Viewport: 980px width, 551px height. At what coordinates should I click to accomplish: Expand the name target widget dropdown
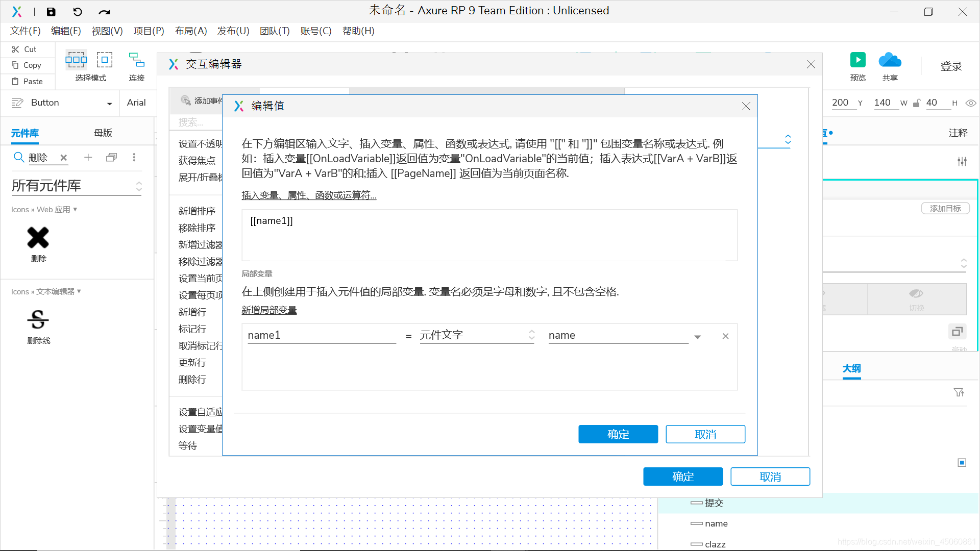tap(697, 337)
